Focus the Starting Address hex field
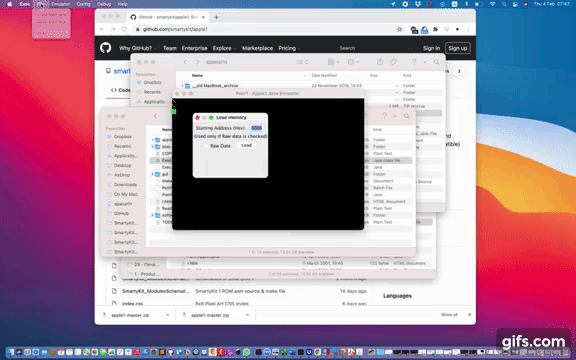 [256, 128]
